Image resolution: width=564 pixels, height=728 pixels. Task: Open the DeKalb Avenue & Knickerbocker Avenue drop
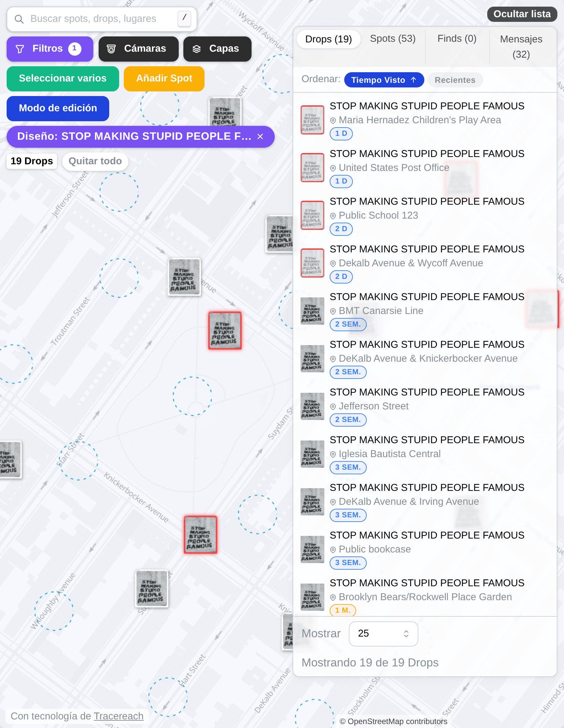(425, 358)
